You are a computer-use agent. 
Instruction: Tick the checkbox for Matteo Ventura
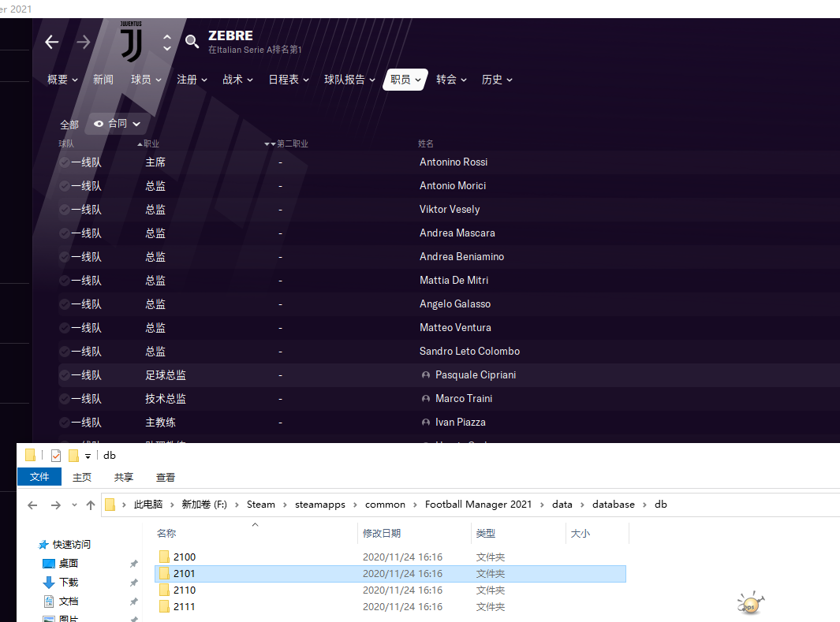coord(65,328)
